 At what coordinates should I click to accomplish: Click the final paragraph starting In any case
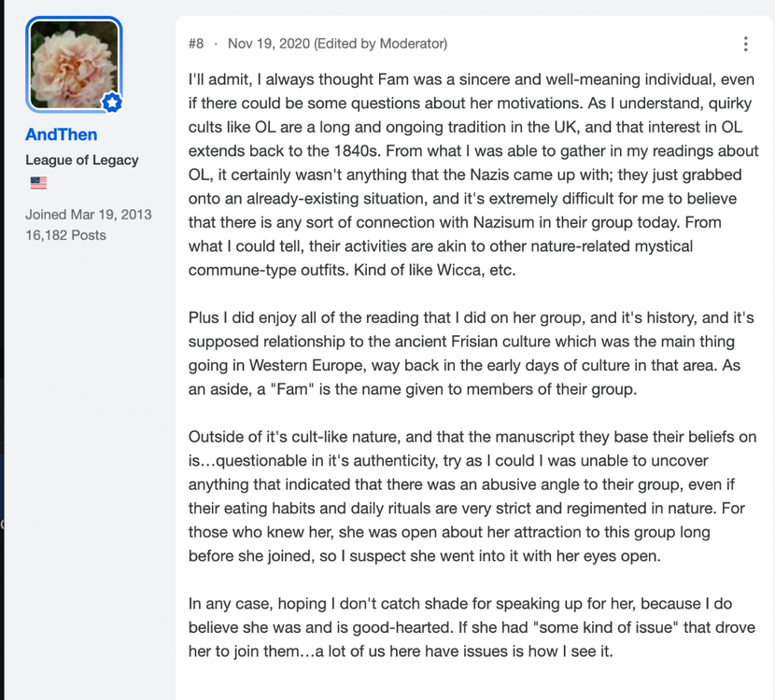point(472,627)
